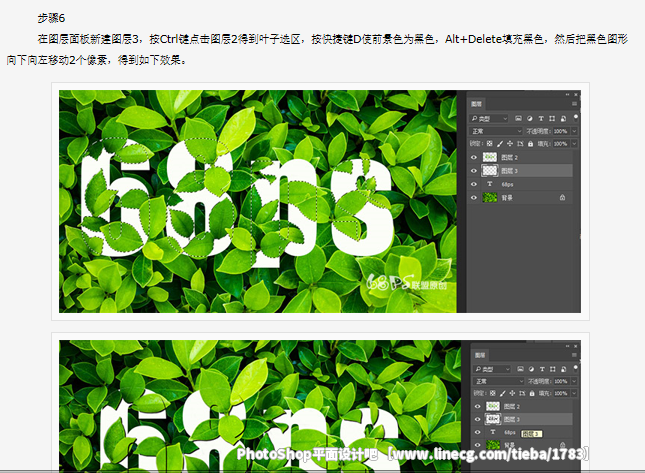Click lock transparent pixels icon in first tutorial screenshot
The image size is (645, 473).
pos(490,144)
